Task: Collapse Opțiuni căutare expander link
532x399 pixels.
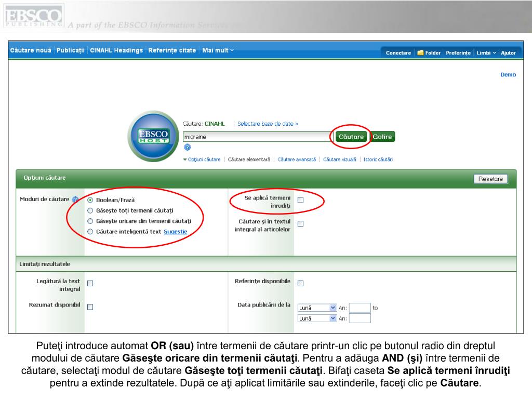Action: pos(202,159)
